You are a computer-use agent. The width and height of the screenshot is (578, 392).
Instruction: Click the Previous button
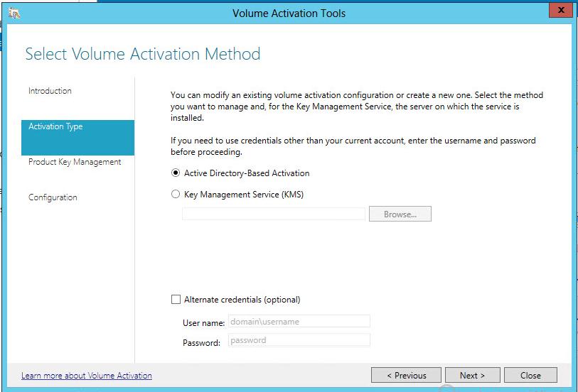tap(406, 376)
